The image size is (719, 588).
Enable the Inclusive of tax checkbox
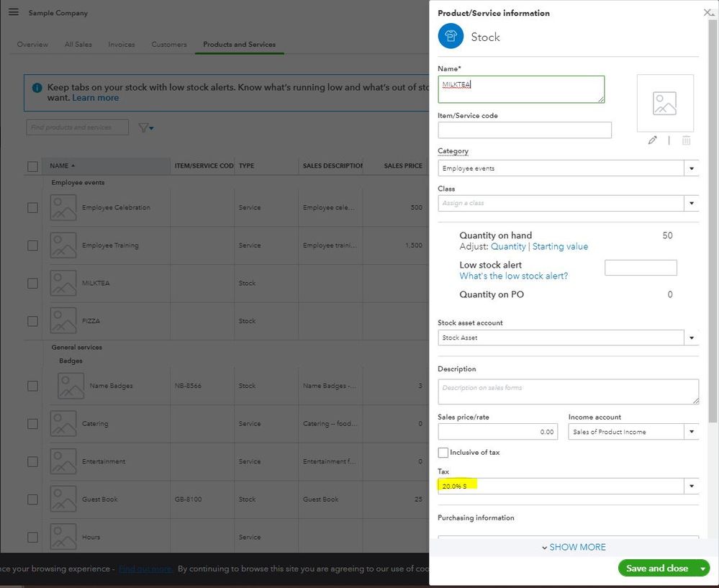click(443, 453)
